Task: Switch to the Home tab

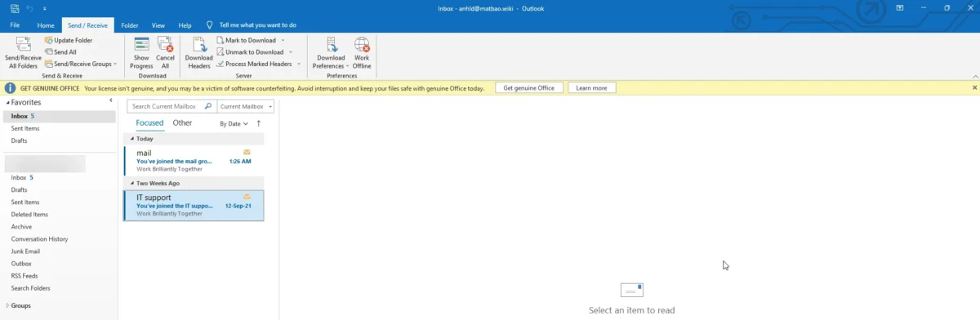Action: click(x=46, y=25)
